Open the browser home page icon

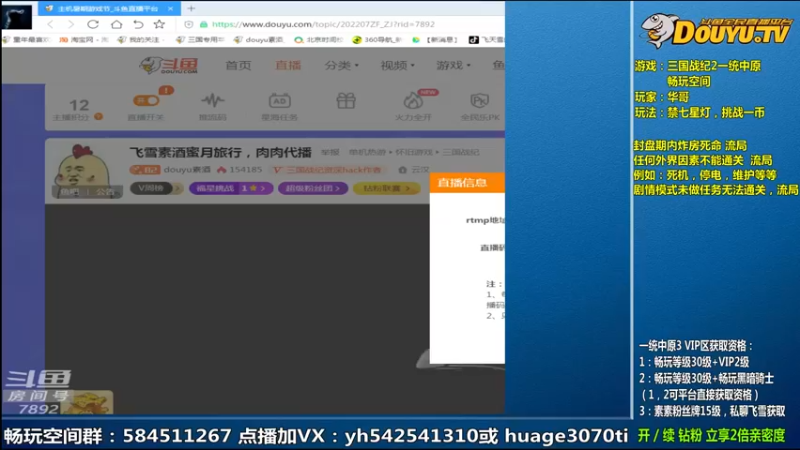(x=116, y=24)
